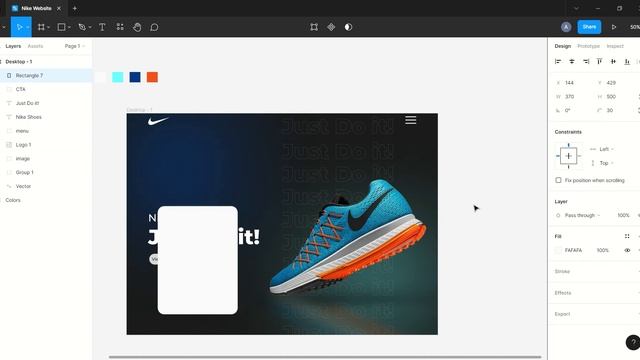This screenshot has width=640, height=360.
Task: Click the Share button
Action: coord(589,27)
